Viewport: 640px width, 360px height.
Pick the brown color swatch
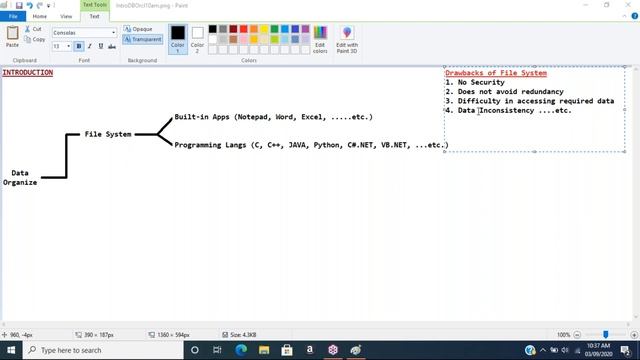click(x=233, y=40)
